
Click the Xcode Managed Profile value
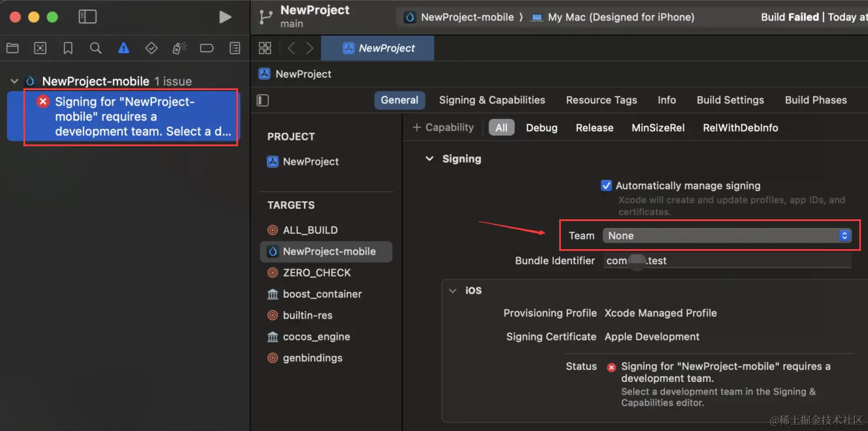click(660, 313)
